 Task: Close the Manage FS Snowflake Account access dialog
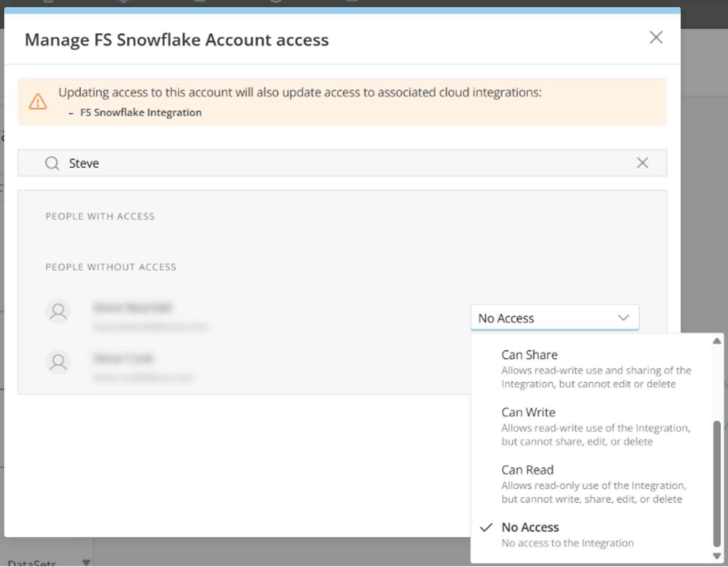click(x=656, y=38)
